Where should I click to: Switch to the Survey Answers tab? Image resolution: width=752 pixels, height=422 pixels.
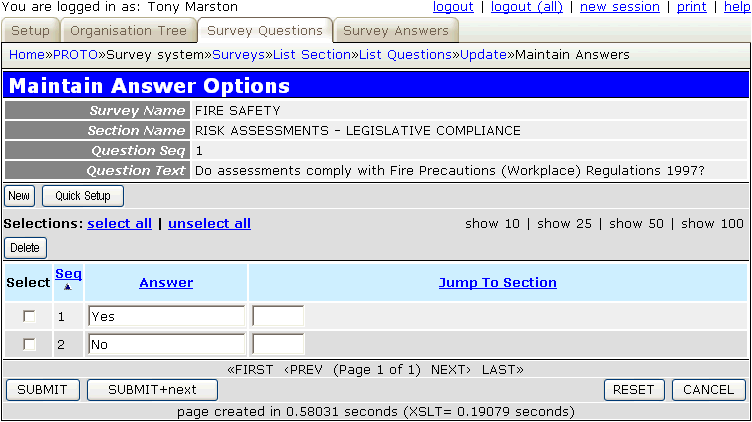tap(396, 31)
